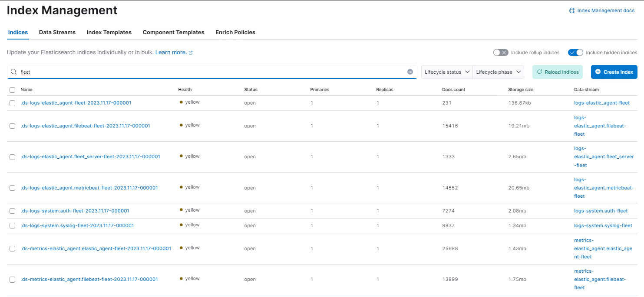Image resolution: width=644 pixels, height=297 pixels.
Task: Sort the table by Docs count
Action: tap(453, 90)
